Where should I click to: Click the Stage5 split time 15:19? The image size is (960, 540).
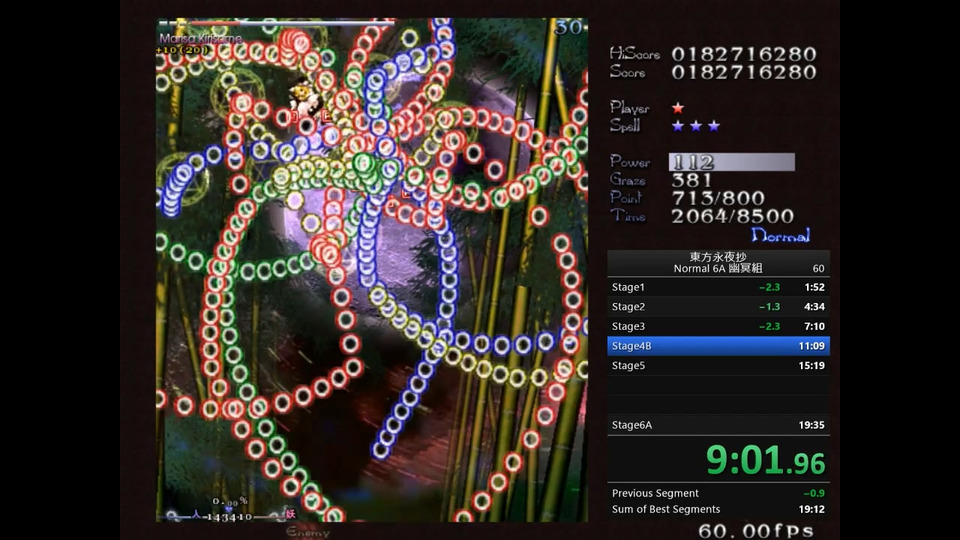coord(812,366)
